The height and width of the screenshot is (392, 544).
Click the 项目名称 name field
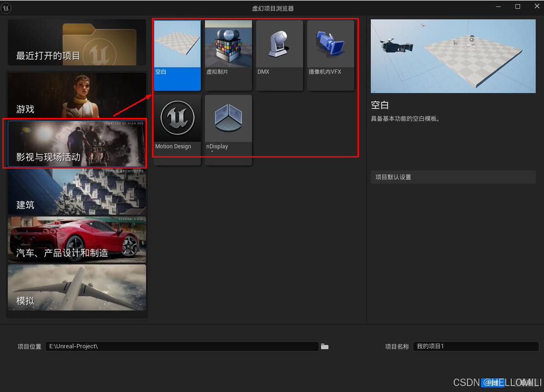point(476,346)
